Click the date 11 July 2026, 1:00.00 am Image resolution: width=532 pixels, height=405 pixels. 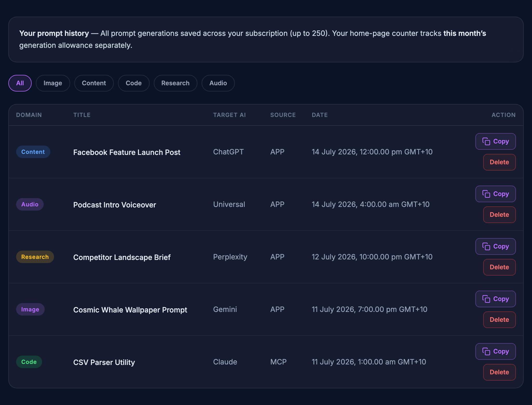pyautogui.click(x=369, y=362)
